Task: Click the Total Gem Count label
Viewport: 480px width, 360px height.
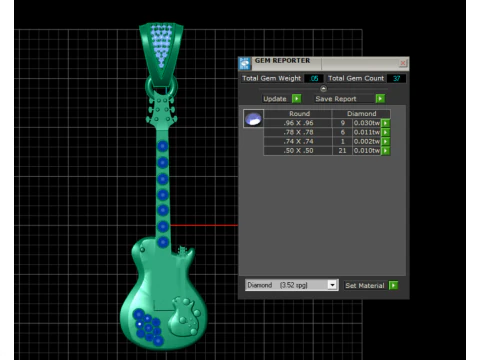Action: point(356,78)
